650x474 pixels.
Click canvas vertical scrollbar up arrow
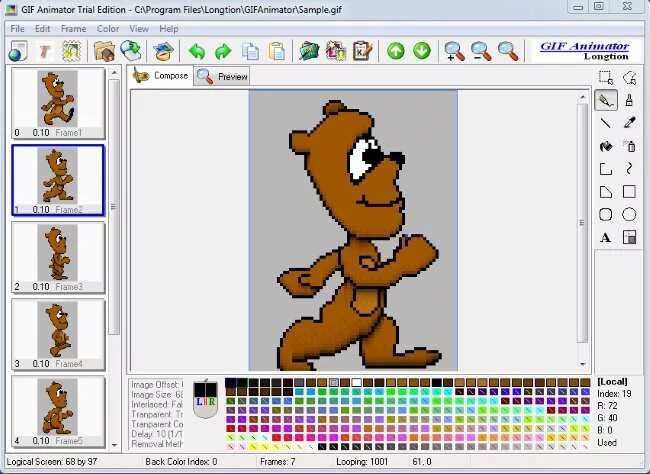pyautogui.click(x=582, y=97)
